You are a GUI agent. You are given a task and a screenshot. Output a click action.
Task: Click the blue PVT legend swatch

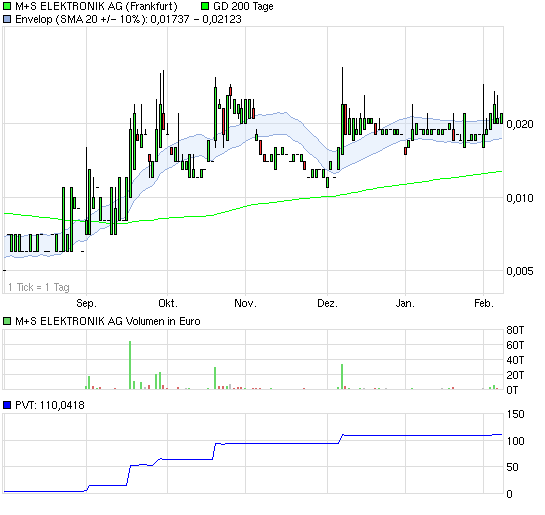(x=7, y=405)
